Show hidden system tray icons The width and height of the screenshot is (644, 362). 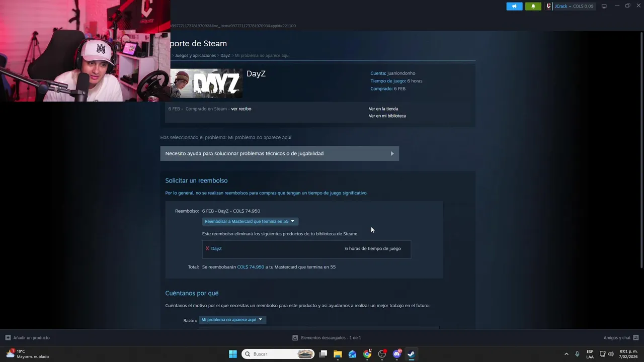point(566,354)
